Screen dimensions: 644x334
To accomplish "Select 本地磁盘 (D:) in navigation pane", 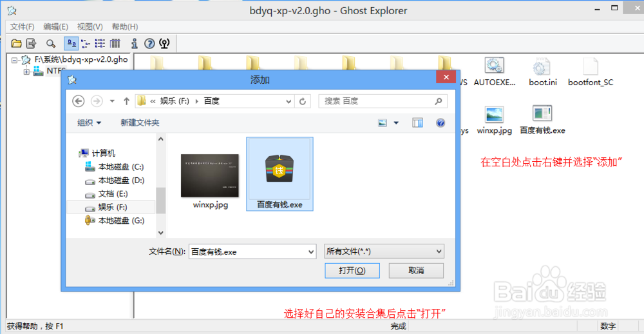I will point(115,180).
